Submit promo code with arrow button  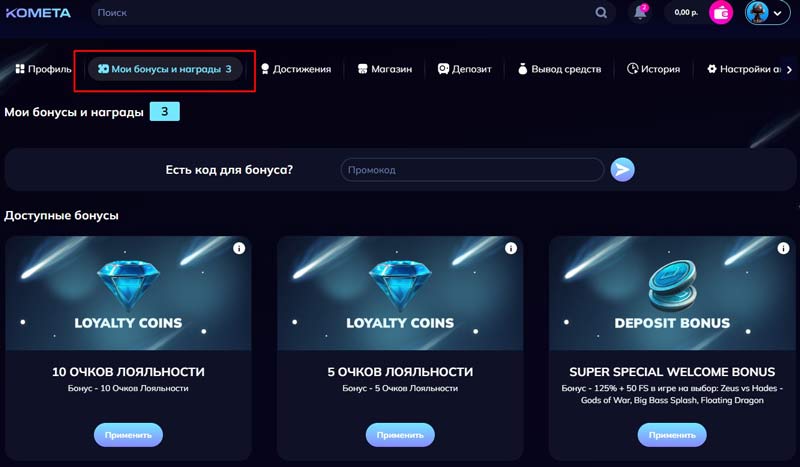point(622,169)
